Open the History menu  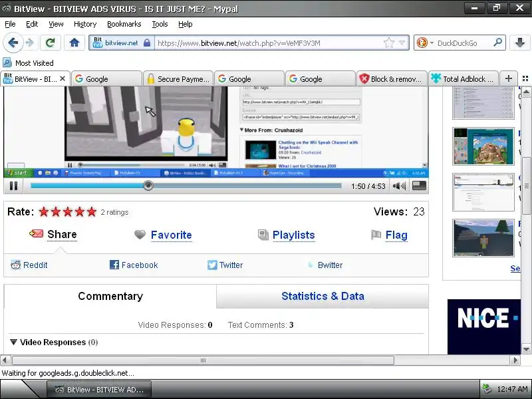click(85, 24)
